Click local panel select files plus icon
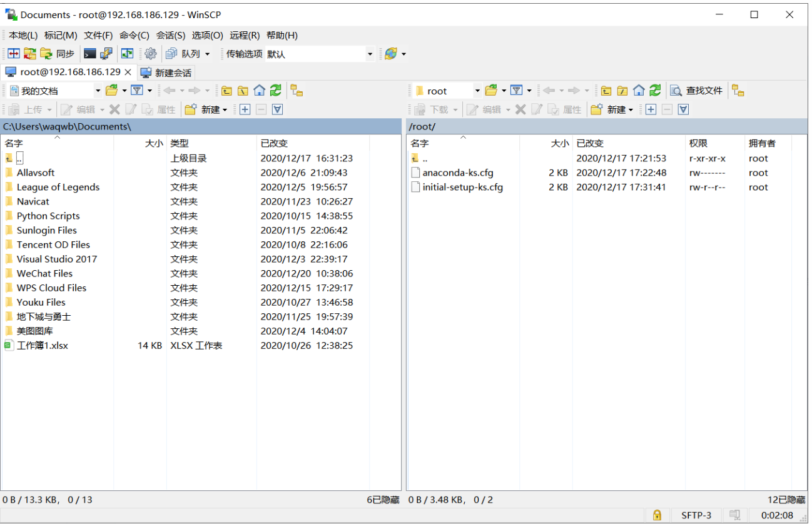Screen dimensions: 812x524 [245, 109]
